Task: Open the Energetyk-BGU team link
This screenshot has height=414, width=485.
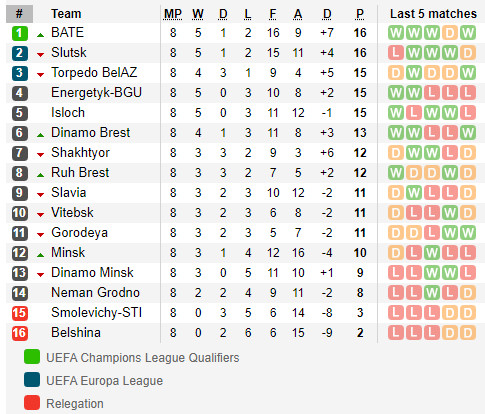Action: [x=96, y=93]
